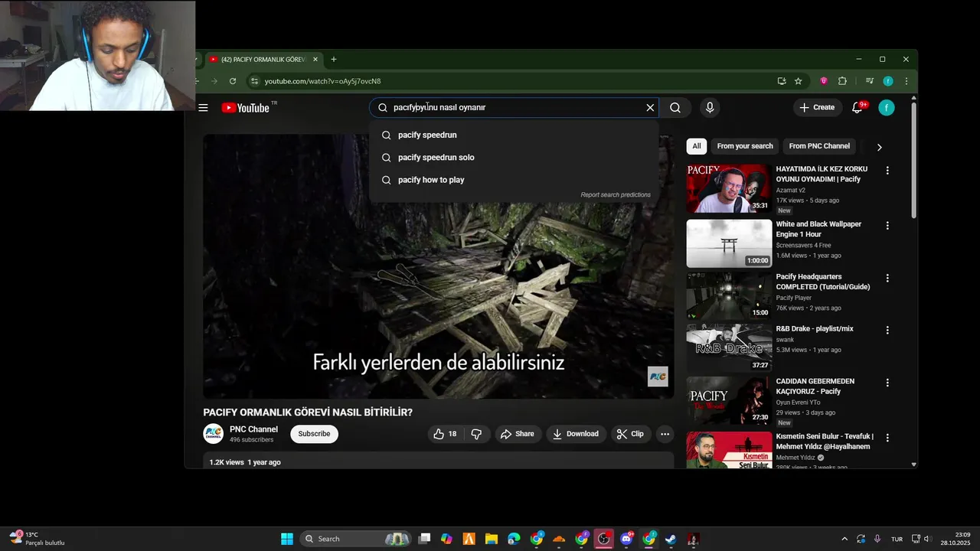Download the current video
The image size is (980, 551).
pyautogui.click(x=576, y=434)
